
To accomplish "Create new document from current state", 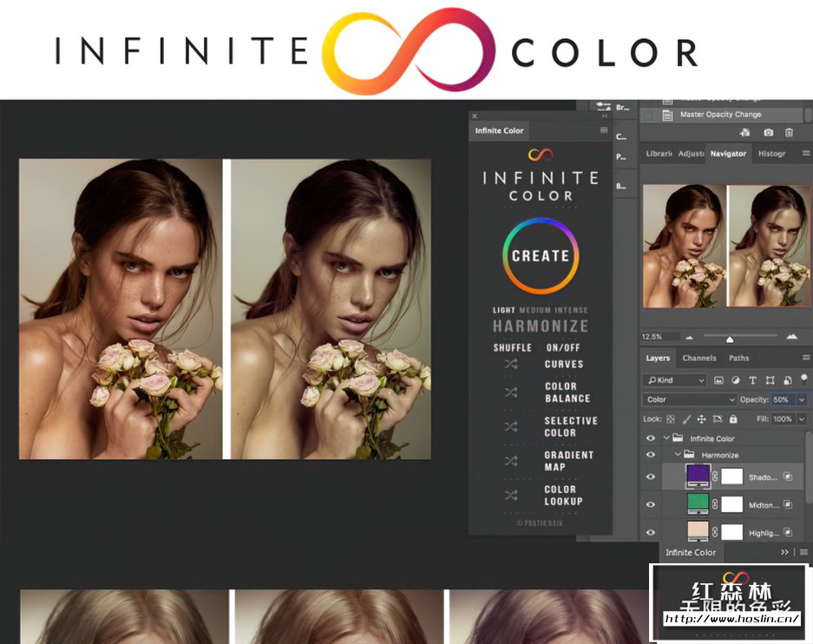I will (745, 133).
